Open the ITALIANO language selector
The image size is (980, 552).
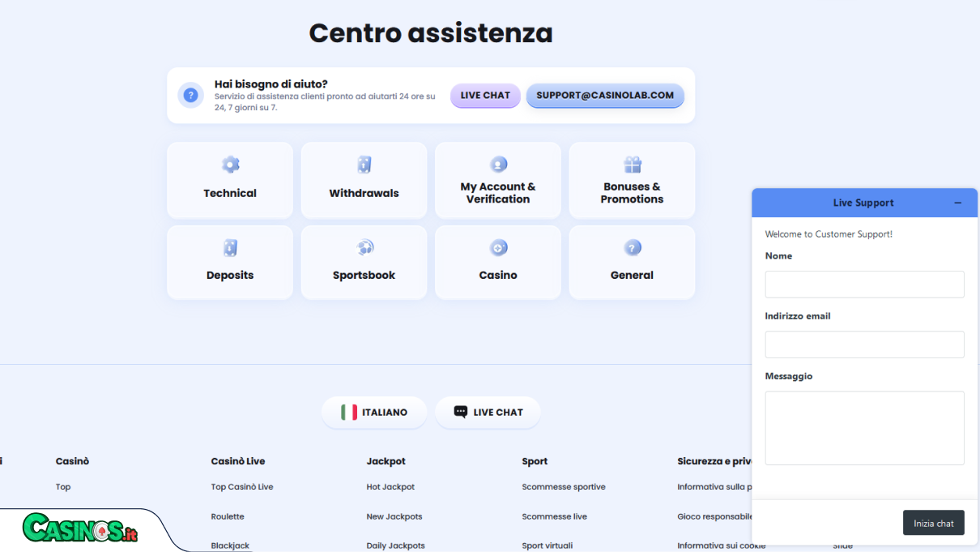coord(374,412)
